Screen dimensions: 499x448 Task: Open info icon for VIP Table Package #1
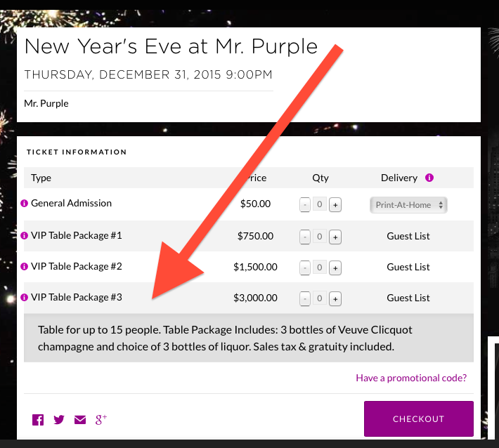pos(25,236)
